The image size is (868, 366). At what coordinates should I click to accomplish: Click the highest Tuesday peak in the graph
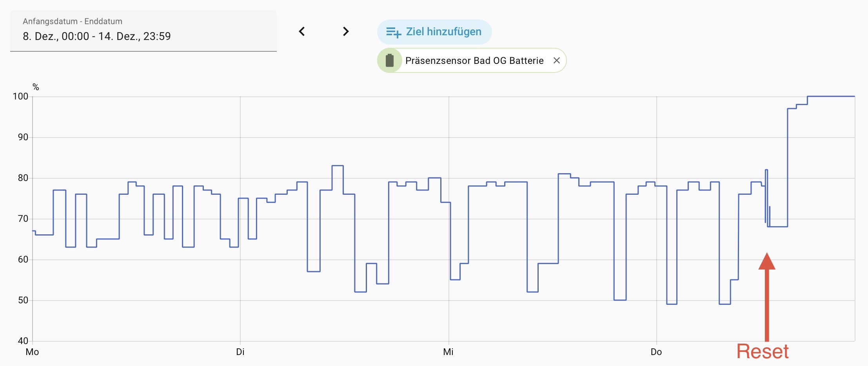[x=338, y=166]
